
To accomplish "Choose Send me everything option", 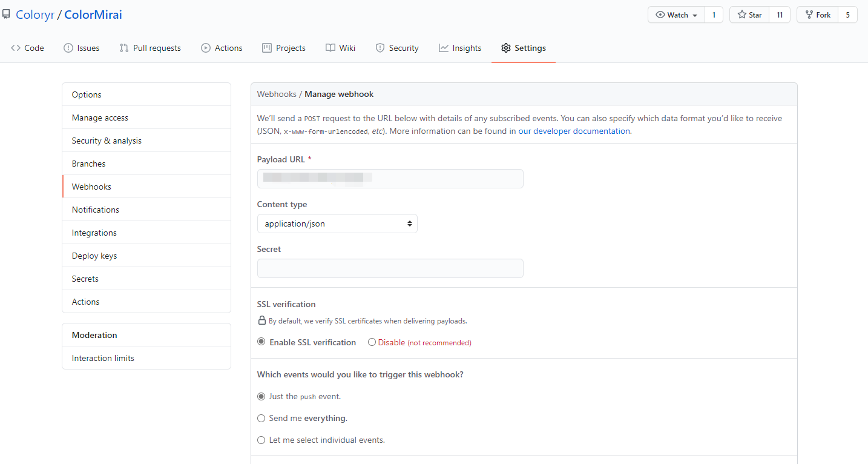I will click(261, 418).
